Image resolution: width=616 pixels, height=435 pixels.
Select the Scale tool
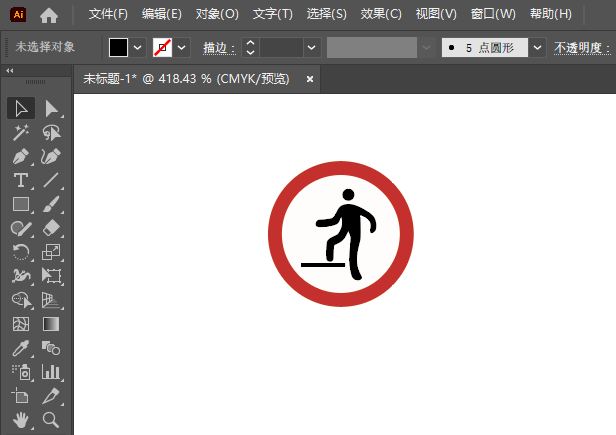(x=51, y=252)
